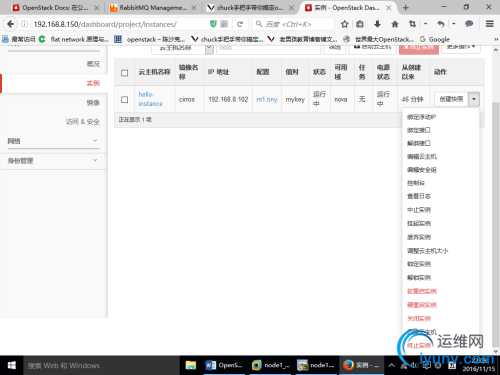Click the clipboard library toolbar icon
The image size is (500, 375).
pos(360,24)
